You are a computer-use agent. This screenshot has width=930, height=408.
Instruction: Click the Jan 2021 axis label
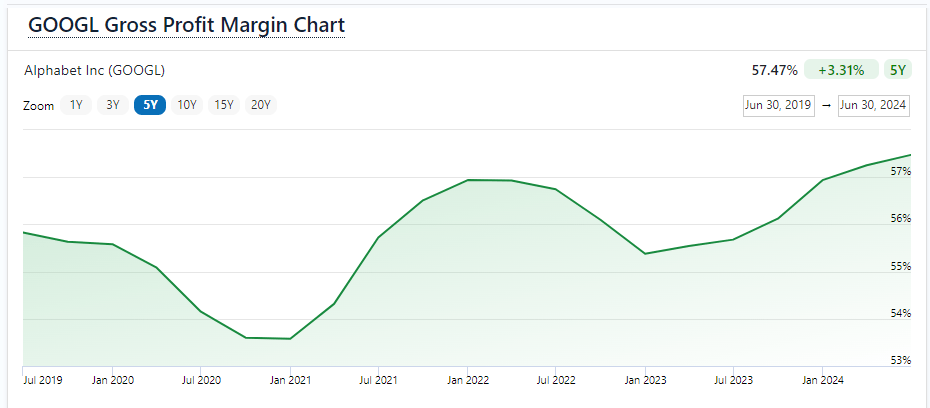[289, 380]
